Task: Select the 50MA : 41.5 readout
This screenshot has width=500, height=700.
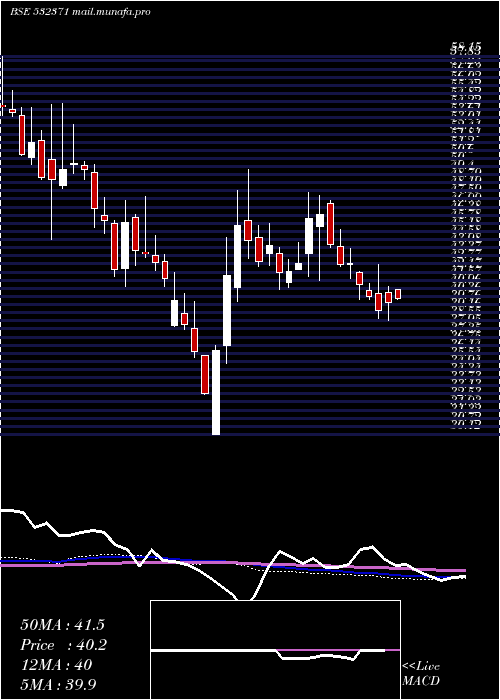Action: pos(62,625)
